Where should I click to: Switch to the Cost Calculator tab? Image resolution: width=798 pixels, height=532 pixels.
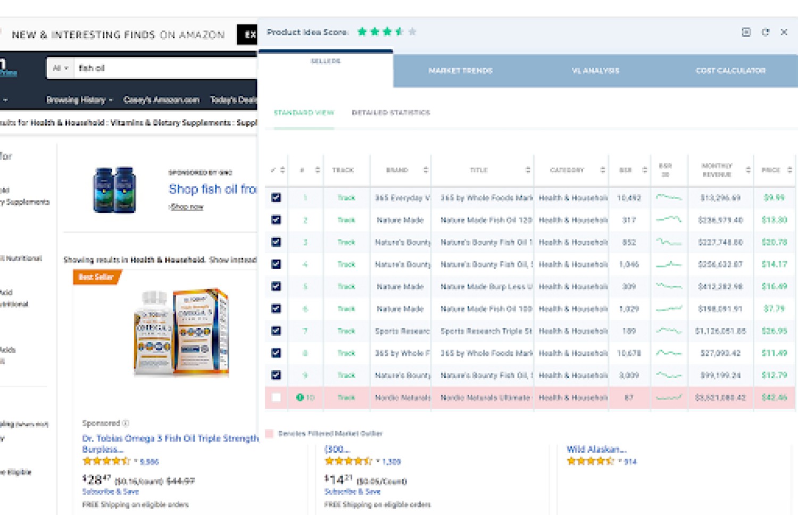click(x=730, y=70)
